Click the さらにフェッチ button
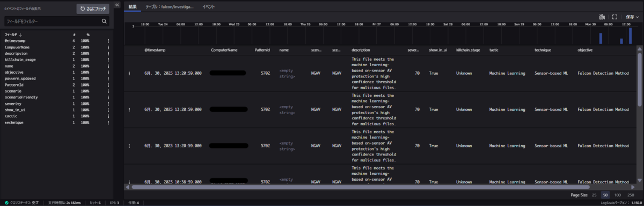 93,9
